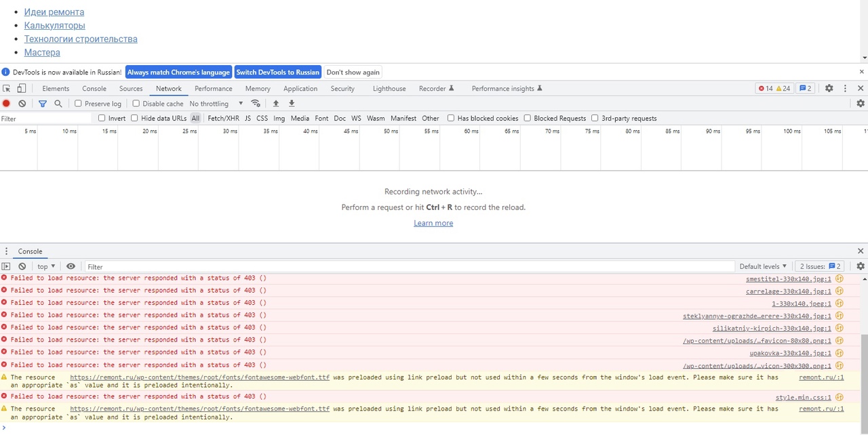Clear the network log
The width and height of the screenshot is (868, 435).
(22, 104)
